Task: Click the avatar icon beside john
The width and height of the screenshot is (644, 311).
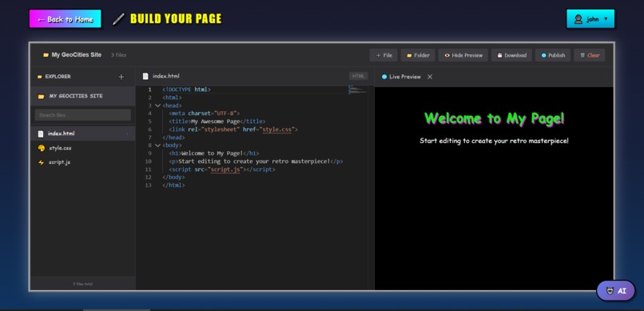Action: [578, 19]
